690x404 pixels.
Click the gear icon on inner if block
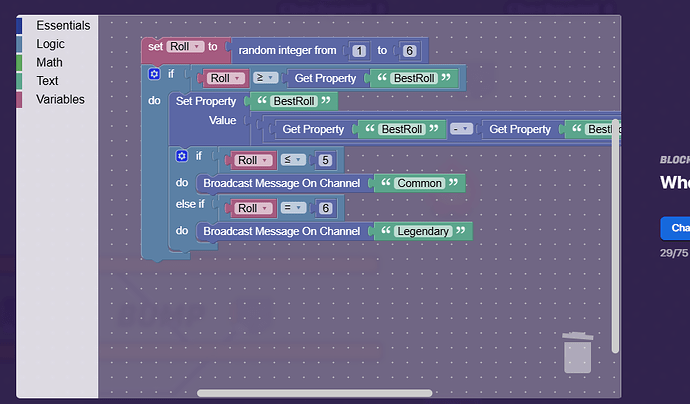point(181,156)
